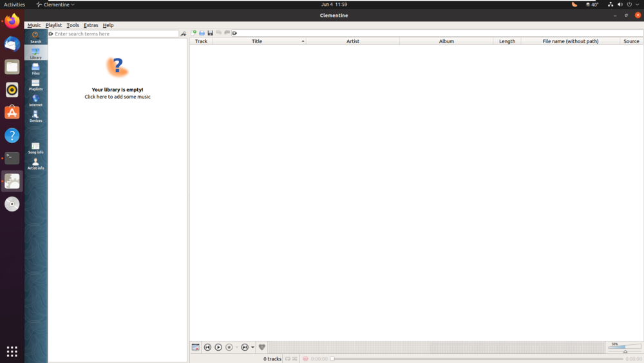Click the library search field options icon

point(51,34)
